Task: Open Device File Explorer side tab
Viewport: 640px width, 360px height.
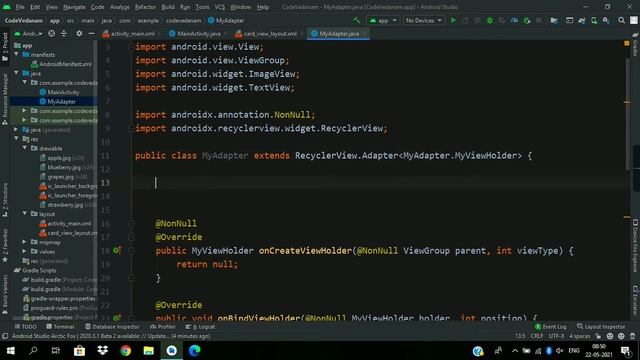Action: (x=635, y=246)
